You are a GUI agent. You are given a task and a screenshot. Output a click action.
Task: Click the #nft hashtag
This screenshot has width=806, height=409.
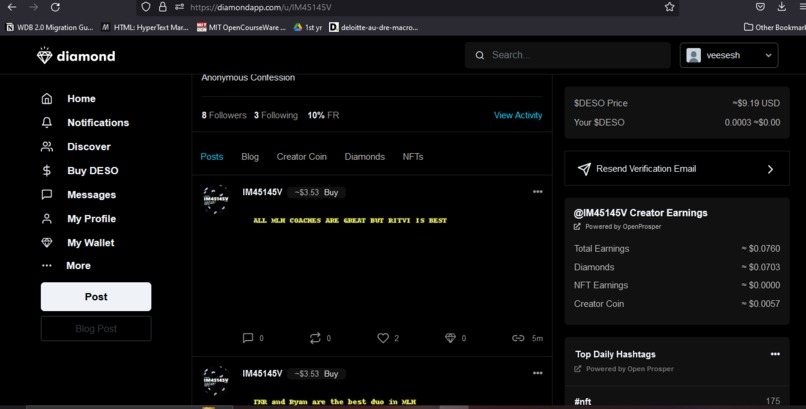(x=582, y=401)
